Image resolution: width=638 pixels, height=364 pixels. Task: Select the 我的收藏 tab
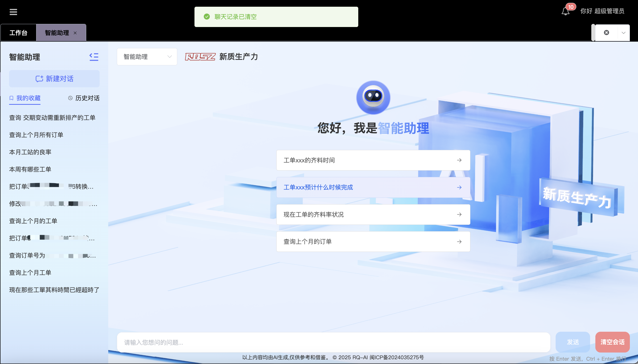click(25, 98)
